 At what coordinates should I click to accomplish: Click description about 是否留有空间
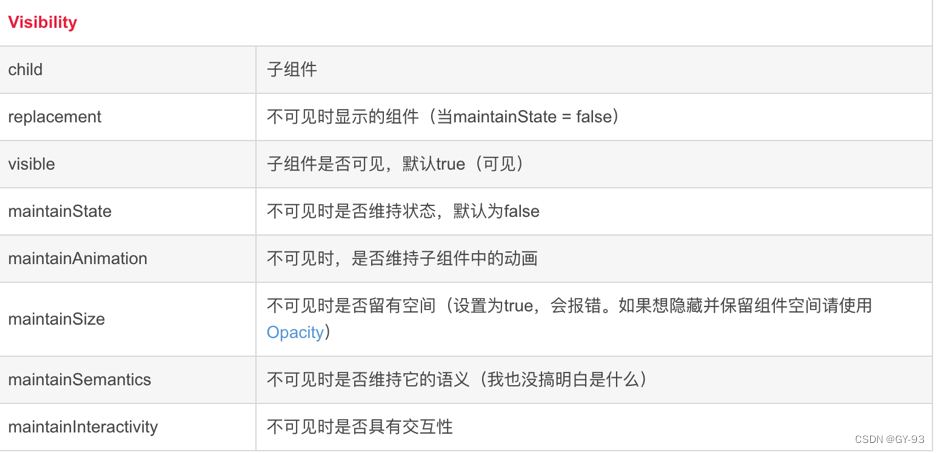click(x=568, y=319)
